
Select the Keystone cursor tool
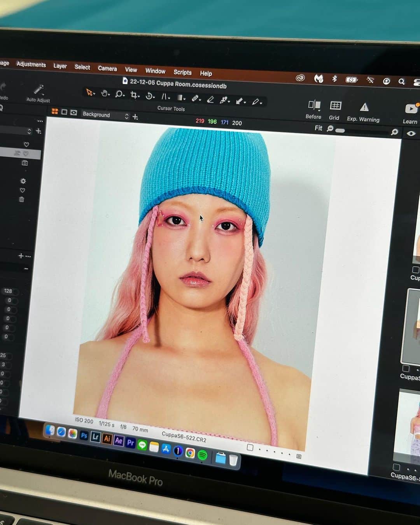[164, 96]
